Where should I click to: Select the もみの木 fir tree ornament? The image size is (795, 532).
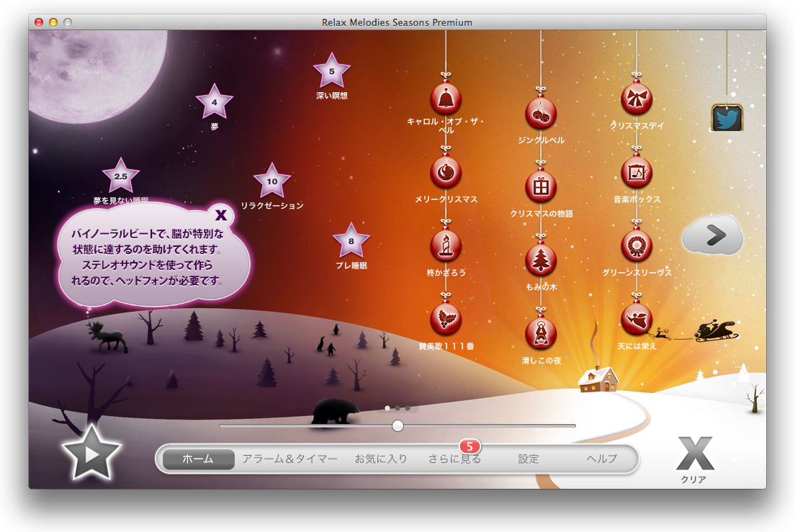coord(541,260)
